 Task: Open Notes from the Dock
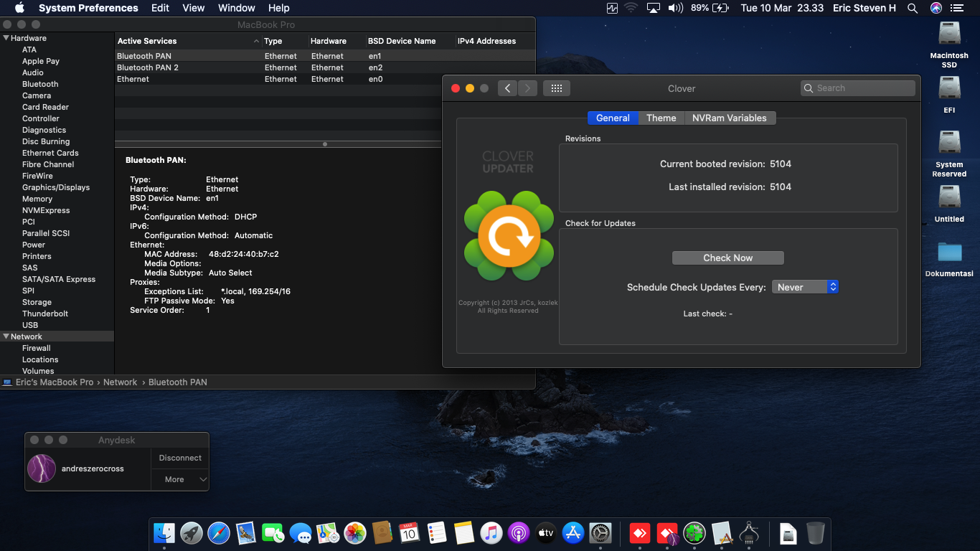463,533
